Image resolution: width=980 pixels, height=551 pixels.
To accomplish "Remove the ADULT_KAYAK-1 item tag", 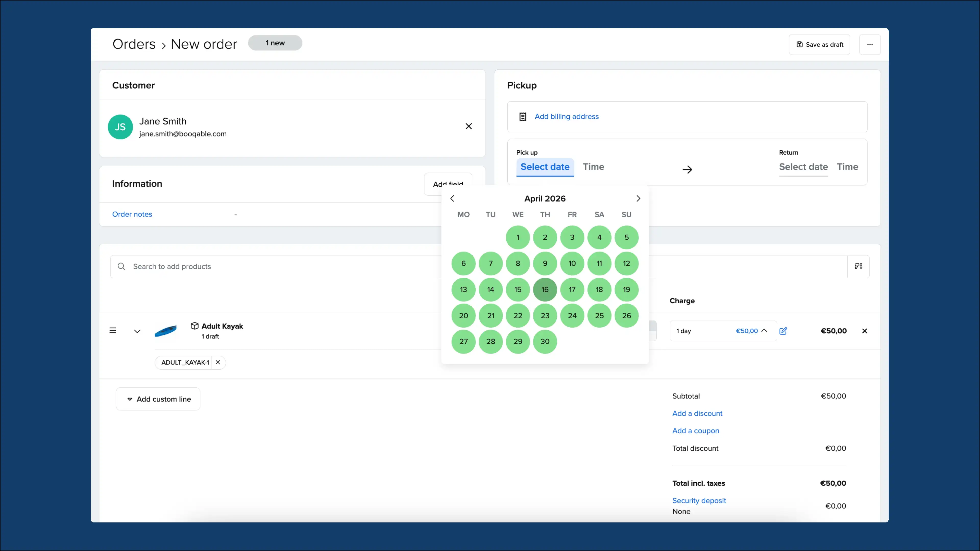I will click(218, 362).
